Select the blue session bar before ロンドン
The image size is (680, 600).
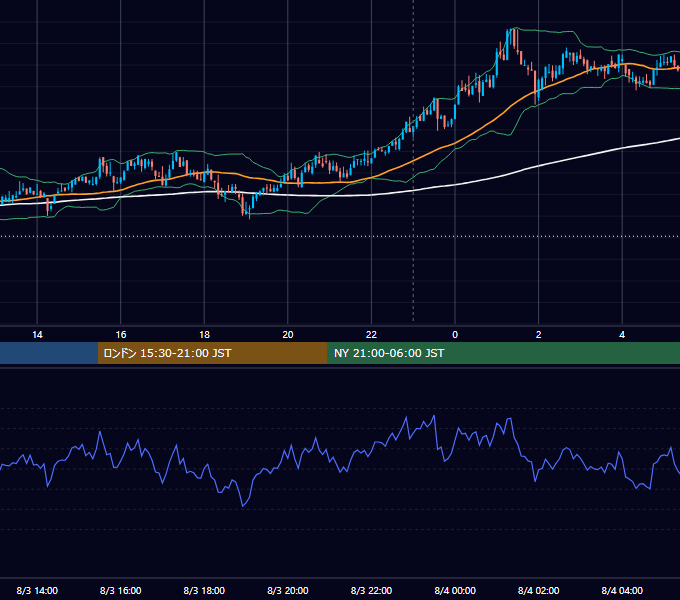49,353
